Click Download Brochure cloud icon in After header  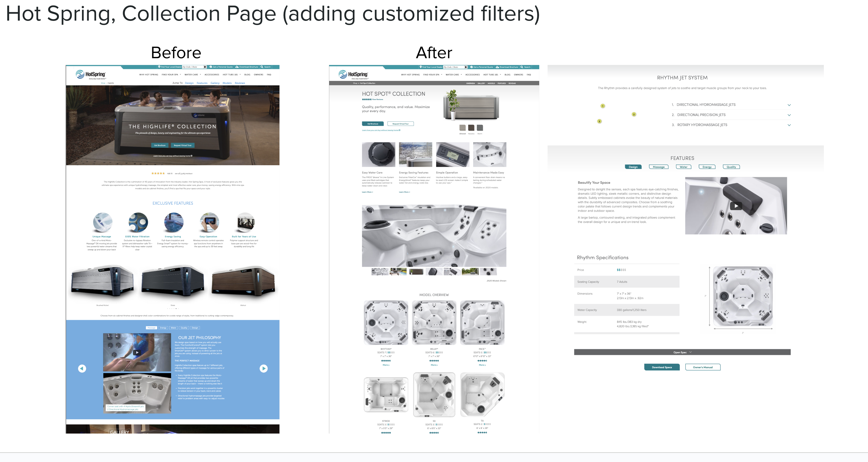pyautogui.click(x=497, y=67)
